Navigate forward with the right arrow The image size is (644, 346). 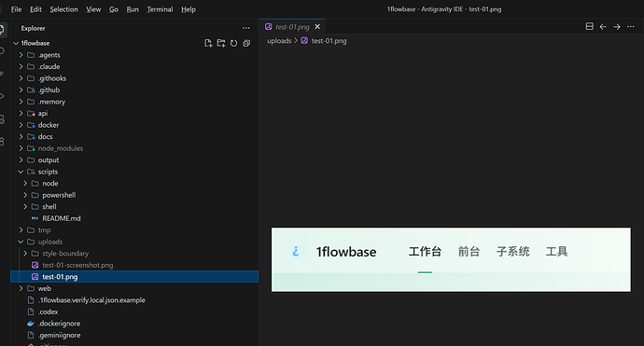click(x=617, y=27)
